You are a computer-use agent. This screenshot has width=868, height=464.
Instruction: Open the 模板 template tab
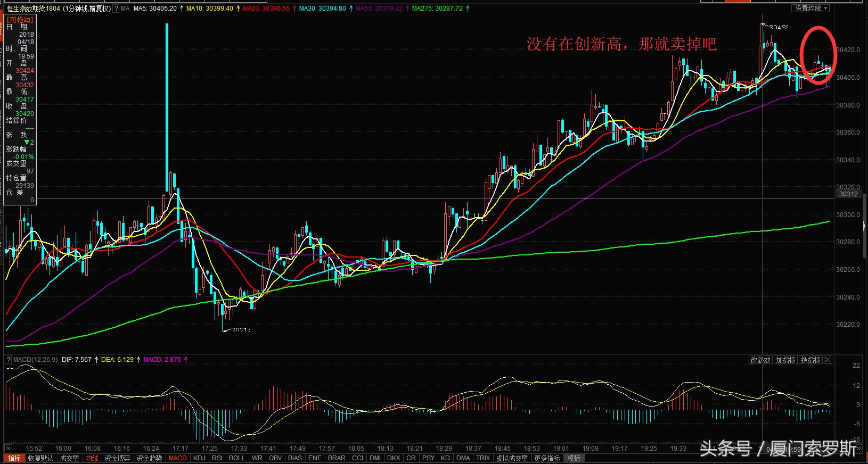point(574,458)
